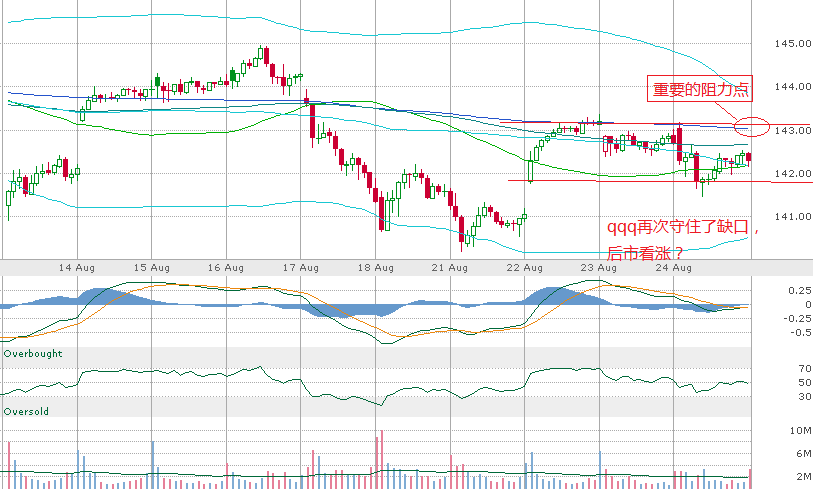Select the 17 Aug date label
Image resolution: width=813 pixels, height=489 pixels.
[300, 268]
